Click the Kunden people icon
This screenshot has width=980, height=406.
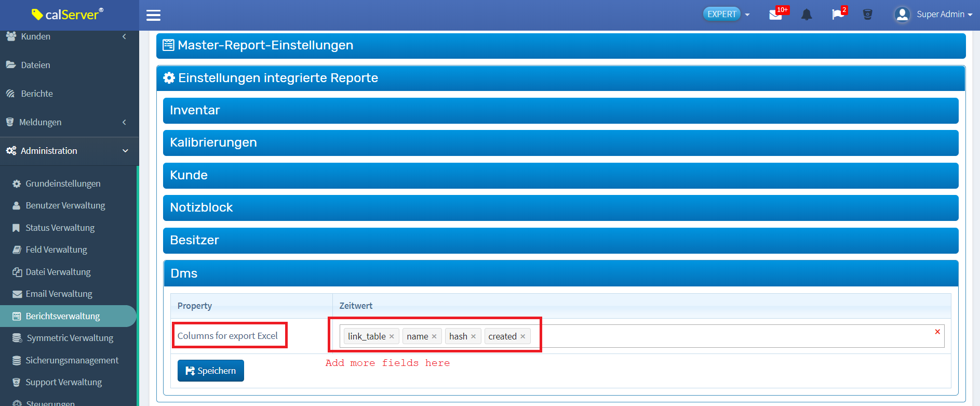(11, 36)
